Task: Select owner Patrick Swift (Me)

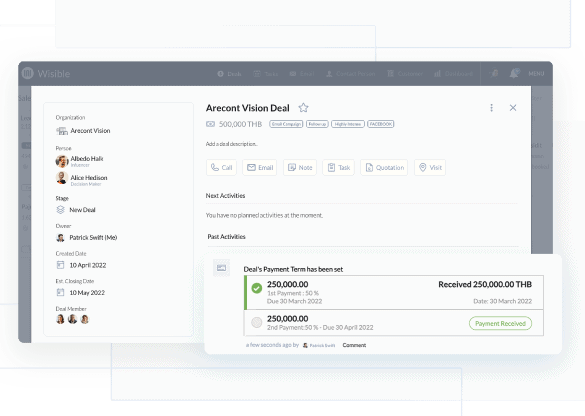Action: 93,238
